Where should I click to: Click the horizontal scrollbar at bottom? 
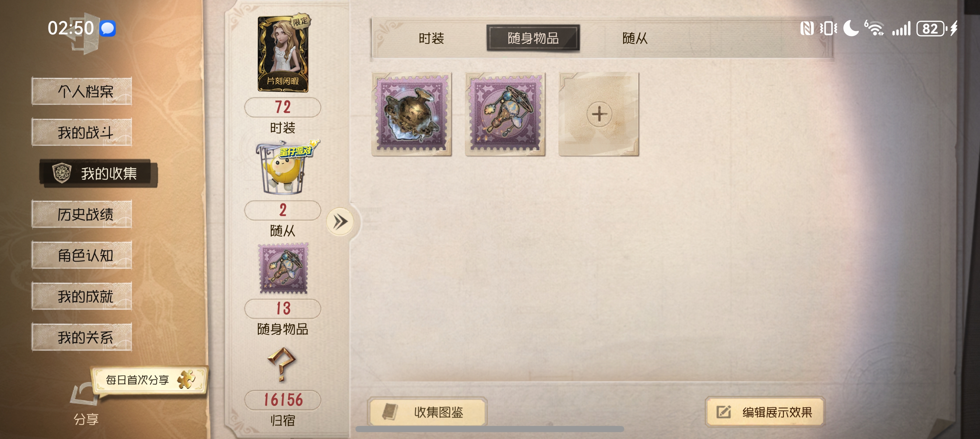(489, 429)
